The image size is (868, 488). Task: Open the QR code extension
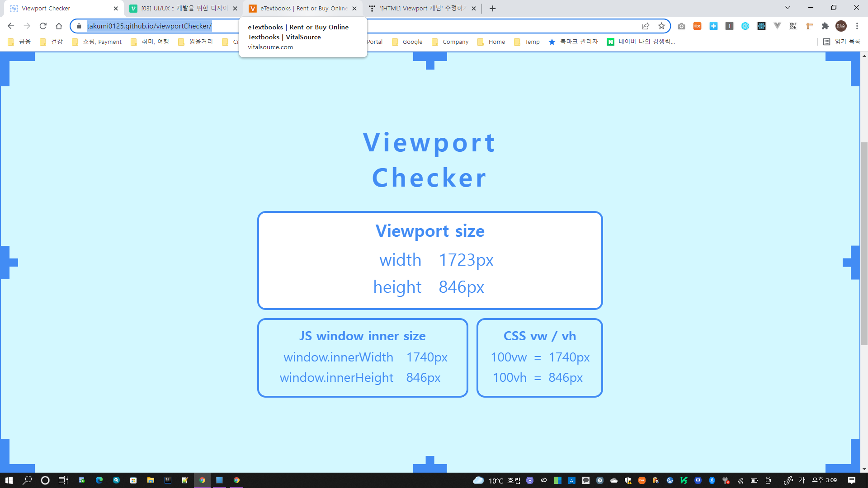pos(793,26)
